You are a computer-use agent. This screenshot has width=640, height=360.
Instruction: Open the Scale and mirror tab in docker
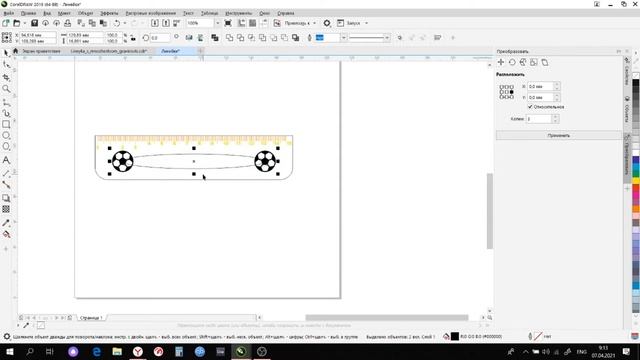523,62
